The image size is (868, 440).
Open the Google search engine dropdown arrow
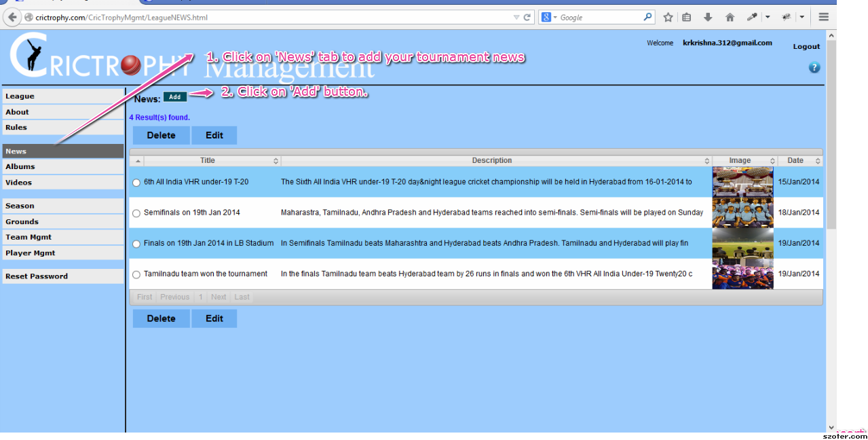pos(555,18)
